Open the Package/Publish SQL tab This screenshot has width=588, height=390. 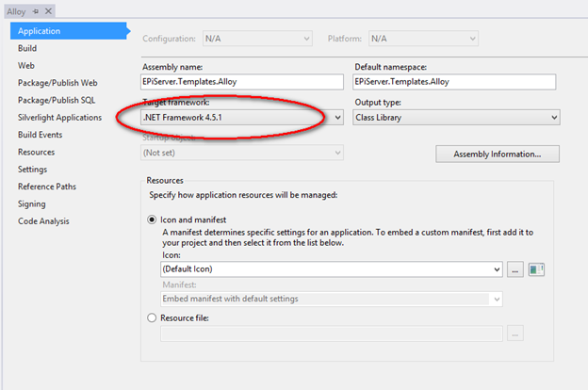click(56, 100)
